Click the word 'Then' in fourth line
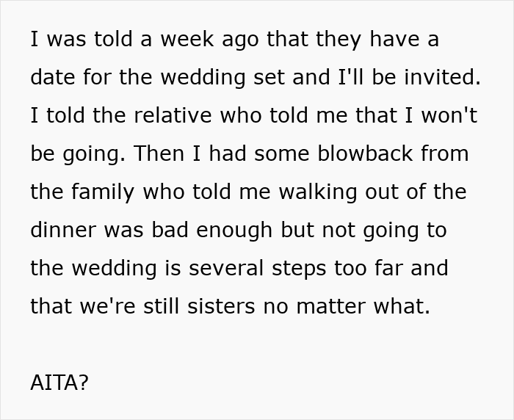This screenshot has height=420, width=514. click(159, 153)
